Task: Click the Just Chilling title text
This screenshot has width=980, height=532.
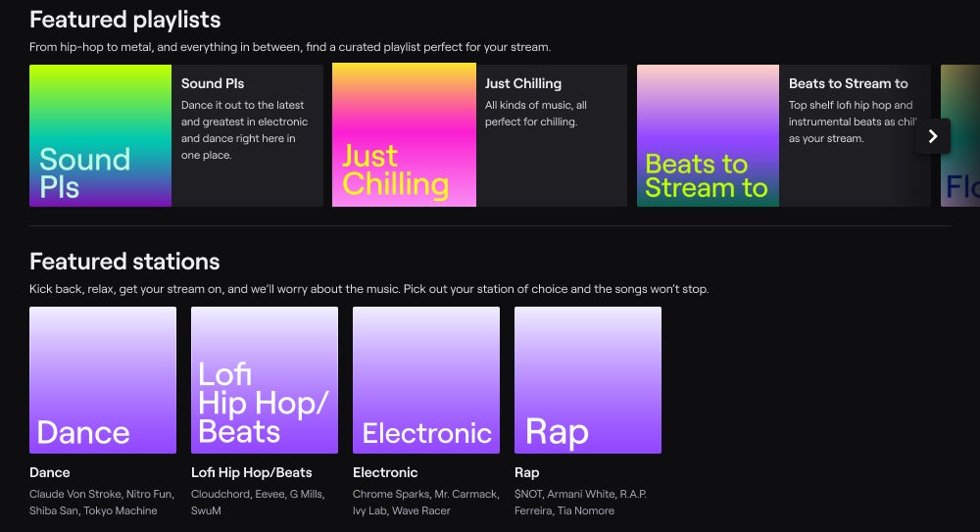Action: pyautogui.click(x=523, y=84)
